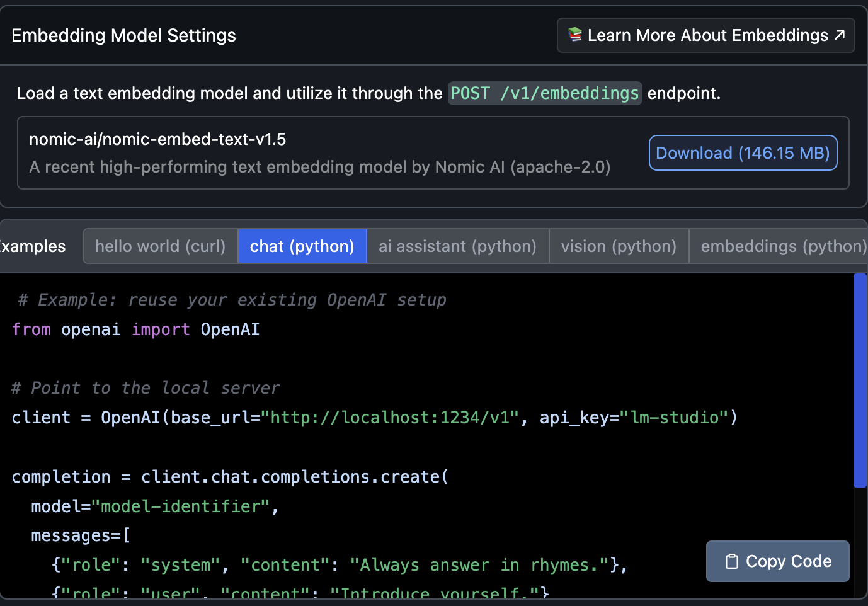
Task: Click the api_key="lm-studio" argument
Action: pos(634,418)
